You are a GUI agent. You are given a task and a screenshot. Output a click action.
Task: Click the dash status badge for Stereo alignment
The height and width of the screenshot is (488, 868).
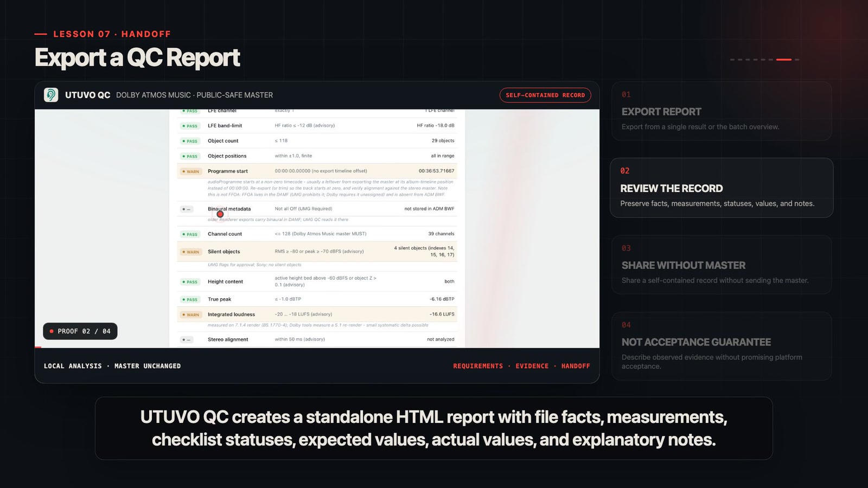(187, 340)
